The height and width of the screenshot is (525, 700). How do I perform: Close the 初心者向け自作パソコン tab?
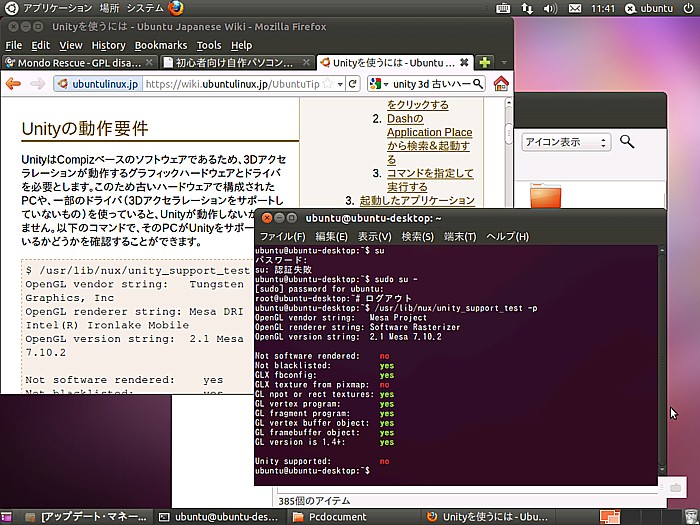point(306,62)
